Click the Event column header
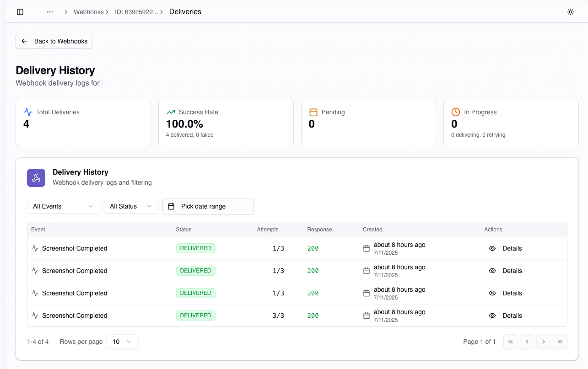This screenshot has width=588, height=369. (x=38, y=230)
